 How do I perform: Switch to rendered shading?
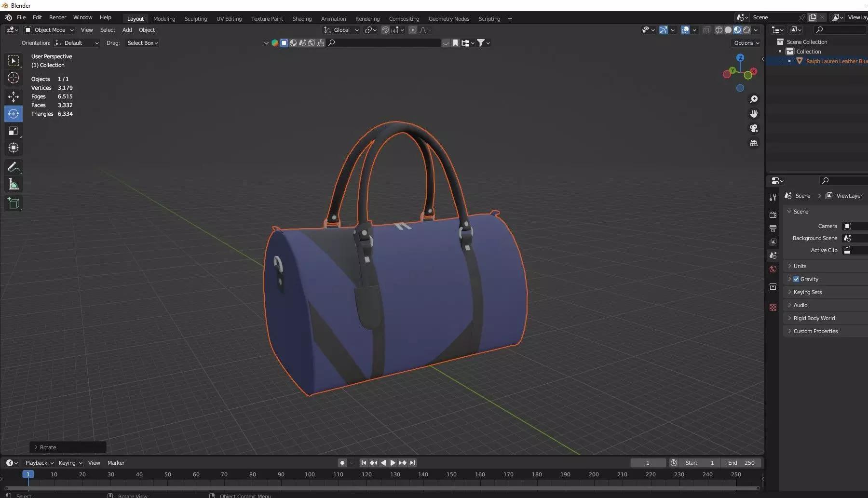(x=746, y=30)
